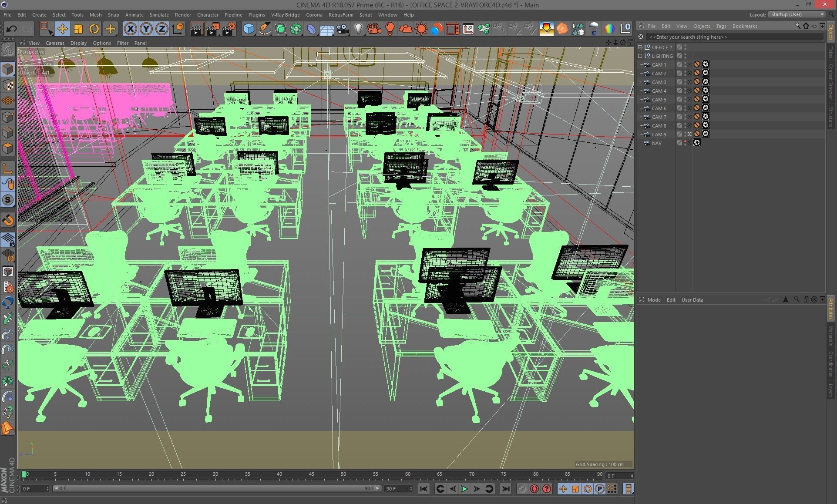Open the Layout dropdown Startup (User)
This screenshot has width=837, height=504.
tap(797, 14)
